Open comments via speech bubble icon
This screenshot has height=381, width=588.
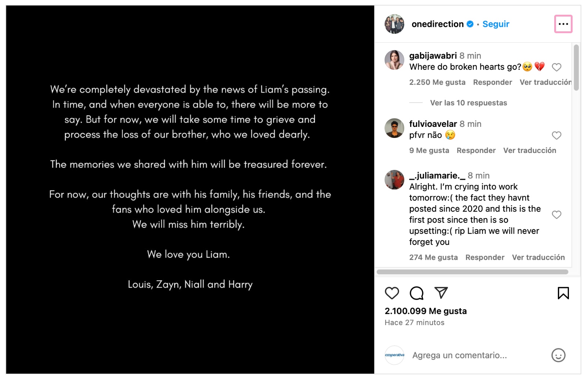click(x=416, y=293)
